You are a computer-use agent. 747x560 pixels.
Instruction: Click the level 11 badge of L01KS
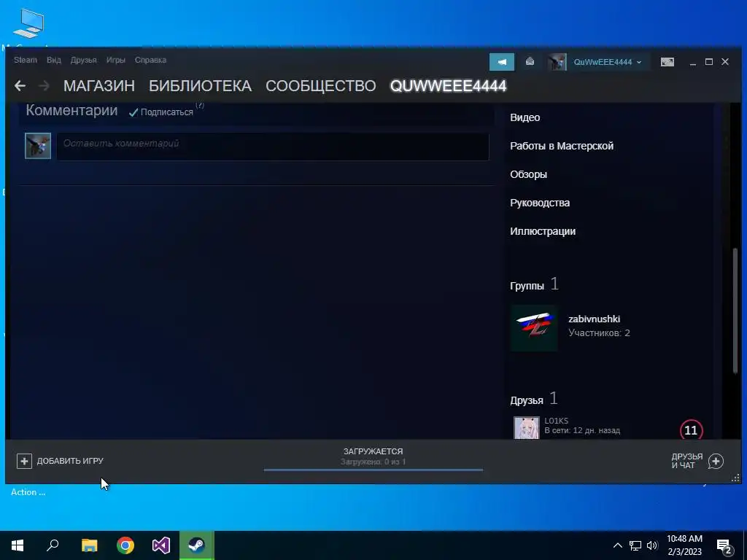[691, 430]
